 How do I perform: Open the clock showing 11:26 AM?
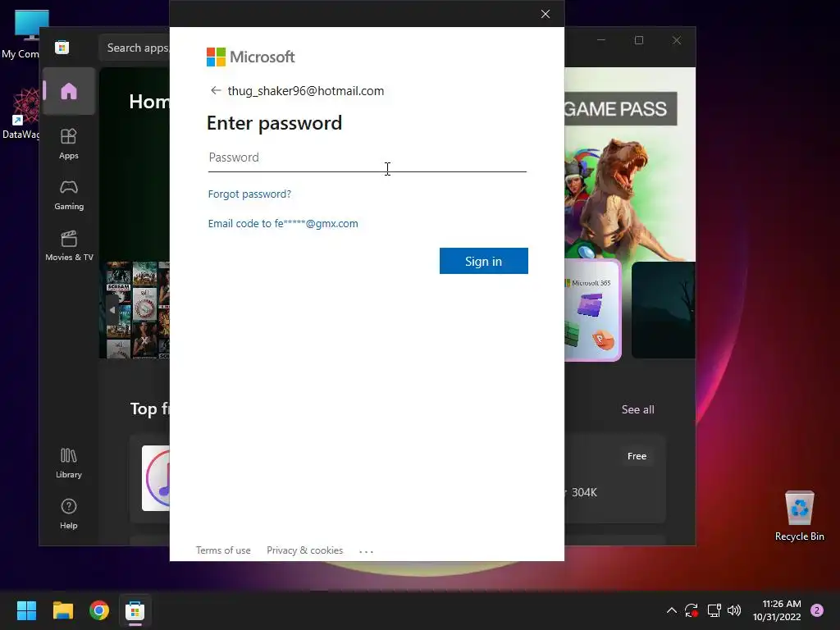click(x=777, y=610)
